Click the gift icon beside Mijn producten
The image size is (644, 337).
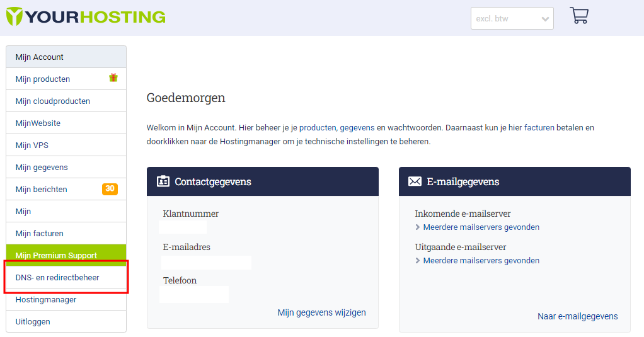click(113, 78)
